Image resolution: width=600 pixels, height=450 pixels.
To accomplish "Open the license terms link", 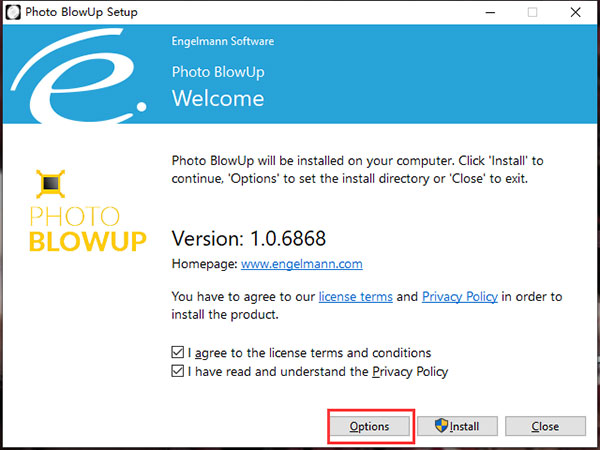I will (356, 297).
